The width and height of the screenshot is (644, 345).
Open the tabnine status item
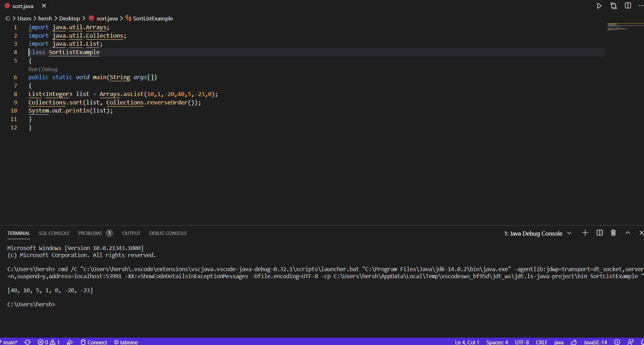[126, 342]
